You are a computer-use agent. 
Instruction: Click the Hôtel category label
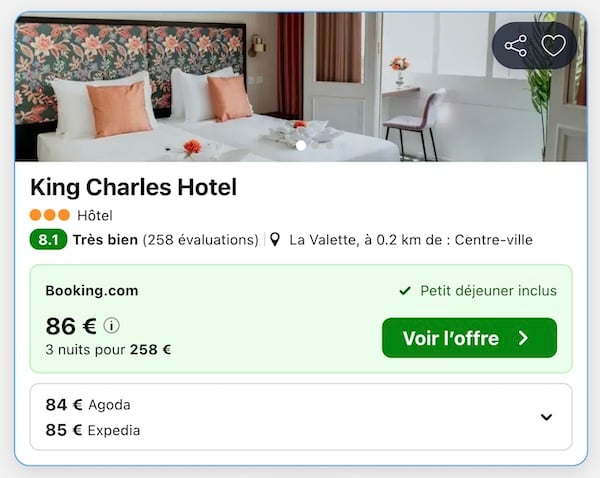pyautogui.click(x=95, y=215)
